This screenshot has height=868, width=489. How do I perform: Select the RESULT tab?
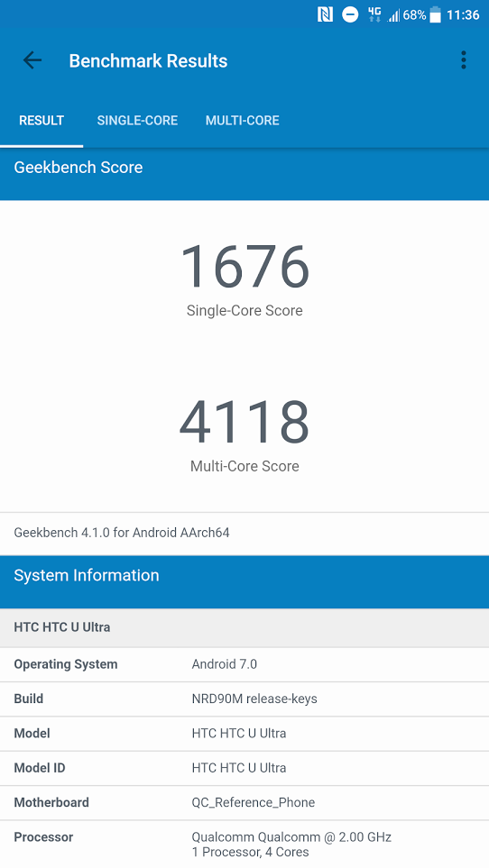point(42,121)
